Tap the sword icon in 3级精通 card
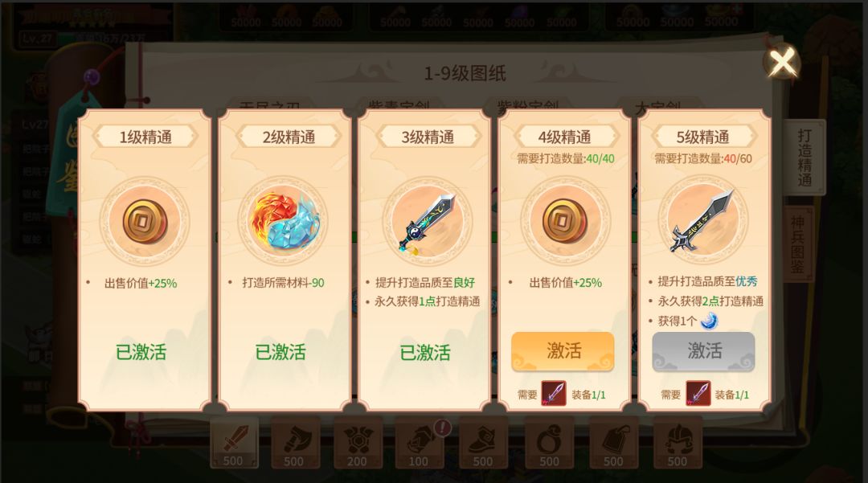This screenshot has width=868, height=483. pos(427,223)
